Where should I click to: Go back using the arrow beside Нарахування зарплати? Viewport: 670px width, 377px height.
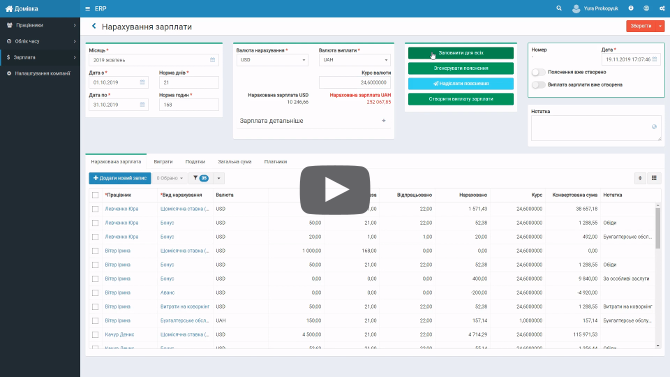click(x=94, y=26)
